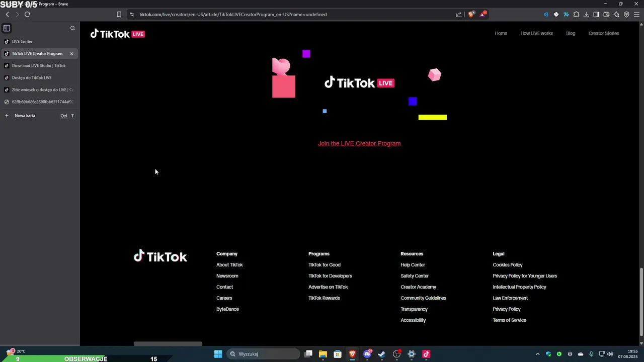Click the page vertical scrollbar thumb
This screenshot has width=644, height=362.
(641, 303)
